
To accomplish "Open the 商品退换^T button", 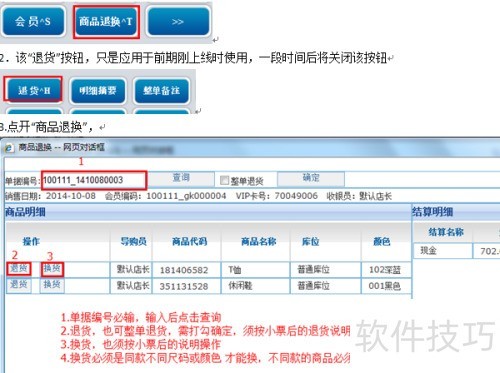I will (x=106, y=21).
